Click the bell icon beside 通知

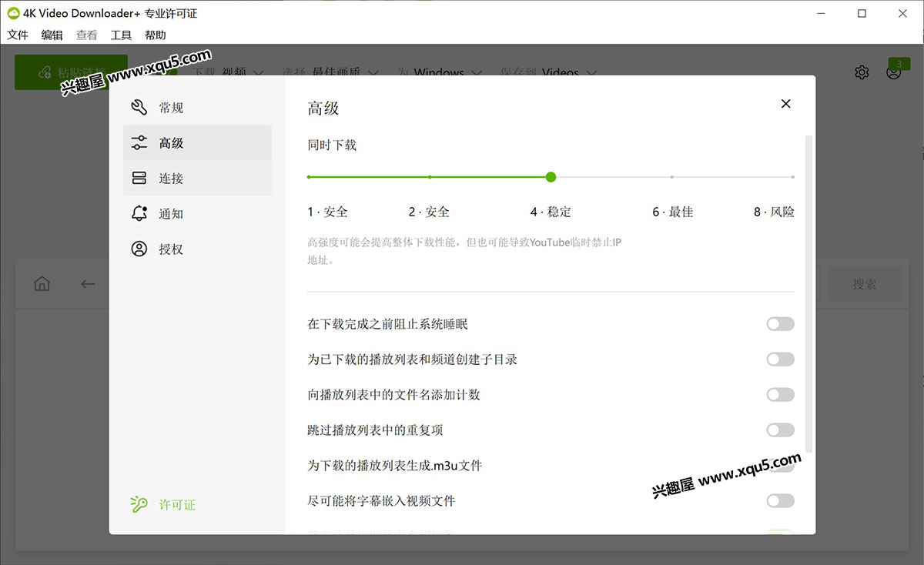coord(139,214)
